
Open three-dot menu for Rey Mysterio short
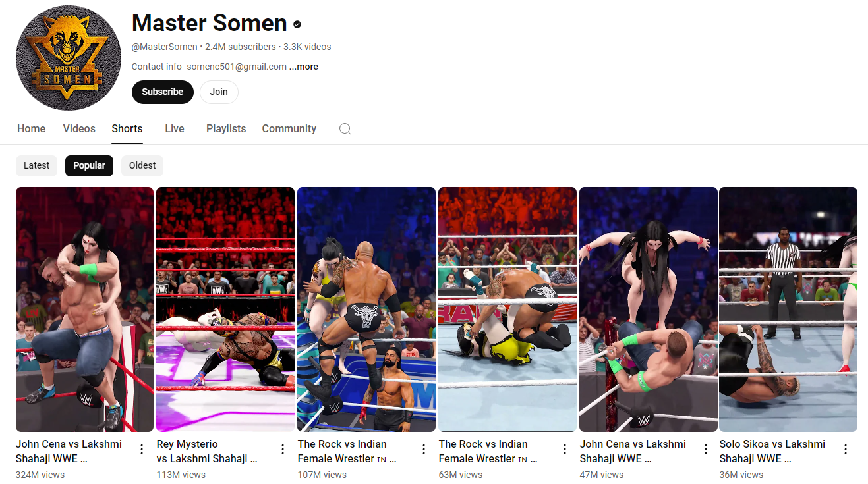pos(283,449)
